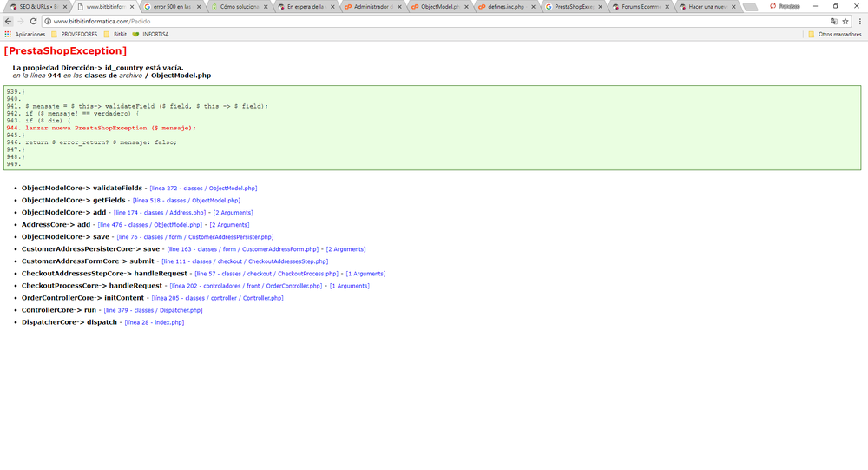Image resolution: width=868 pixels, height=470 pixels.
Task: Open line 111 CheckoutAddressesStep.php link
Action: coord(245,261)
